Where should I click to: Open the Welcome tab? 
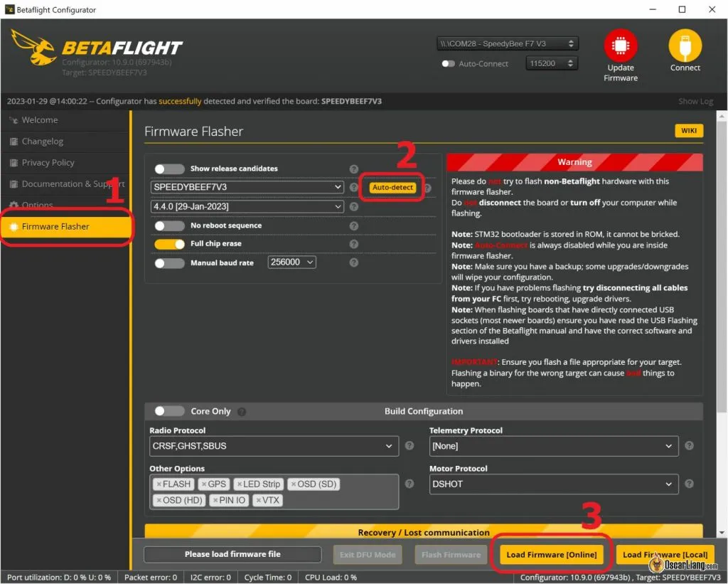[65, 120]
